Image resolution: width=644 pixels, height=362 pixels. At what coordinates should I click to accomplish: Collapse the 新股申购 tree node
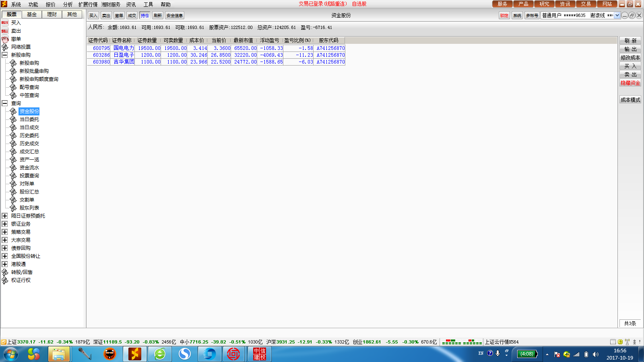5,55
